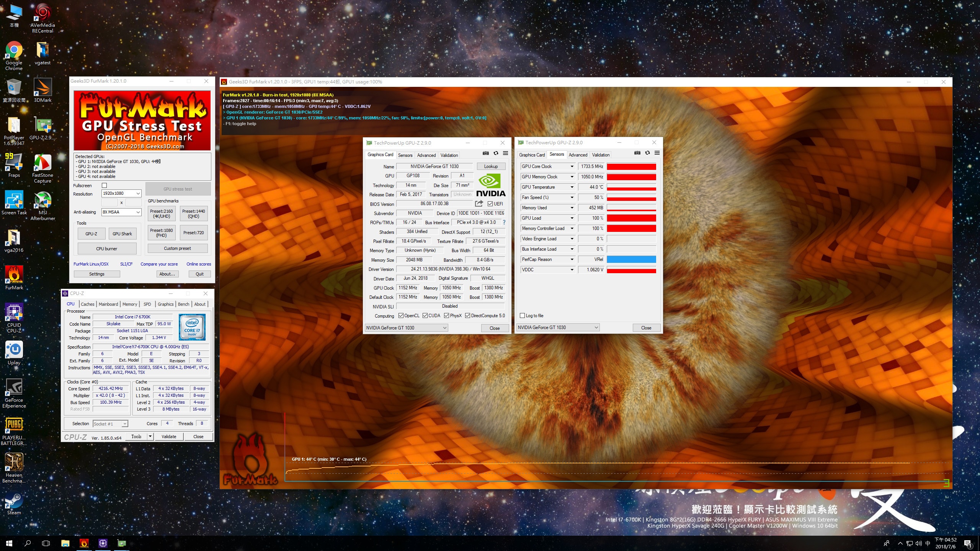Open PotPlayer desktop icon
The image size is (980, 551).
[x=14, y=131]
